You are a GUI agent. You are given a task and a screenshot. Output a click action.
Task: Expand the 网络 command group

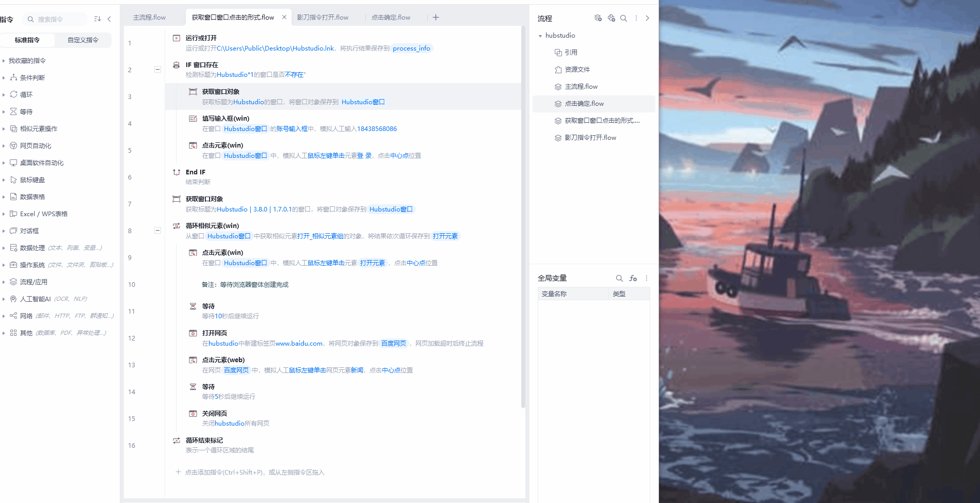(x=4, y=316)
